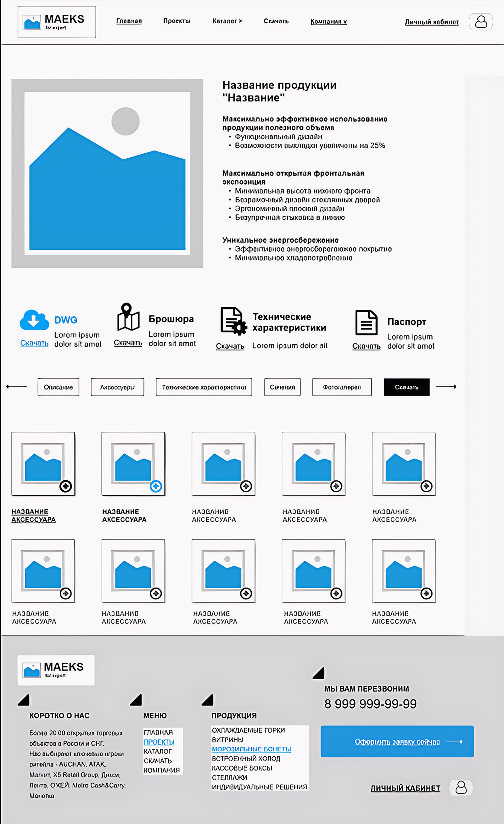
Task: Click the brochure map icon
Action: [128, 317]
